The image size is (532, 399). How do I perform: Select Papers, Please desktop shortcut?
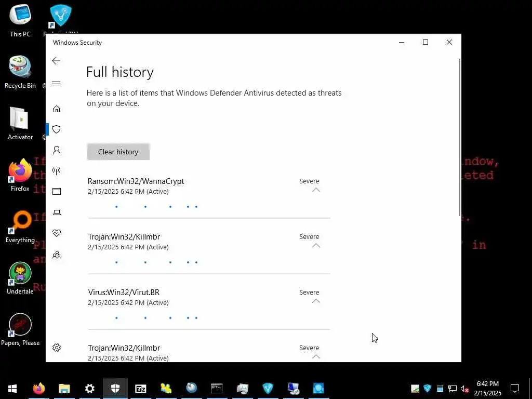coord(20,330)
